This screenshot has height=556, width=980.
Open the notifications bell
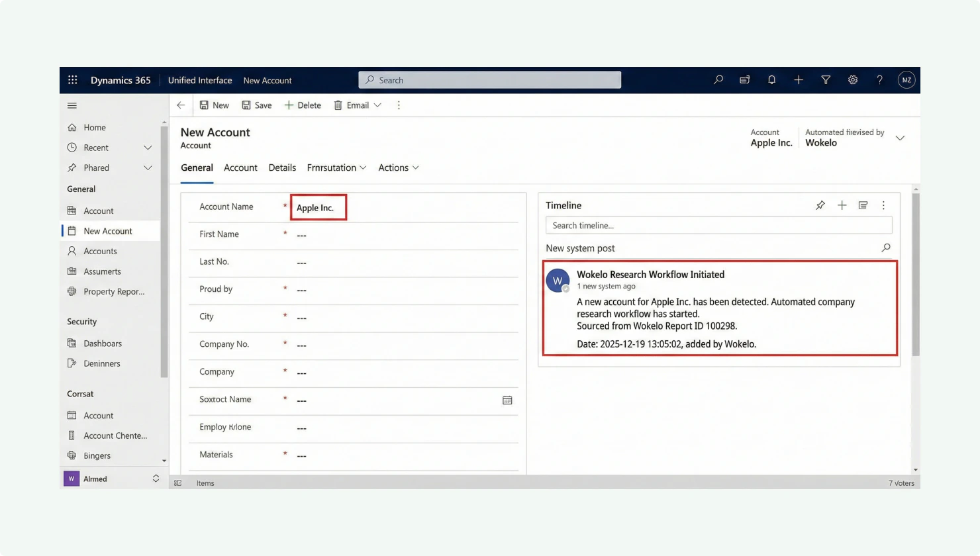coord(771,80)
